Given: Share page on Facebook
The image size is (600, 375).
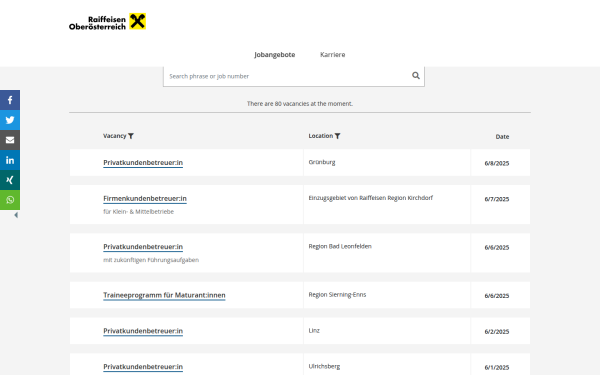Looking at the screenshot, I should tap(10, 100).
